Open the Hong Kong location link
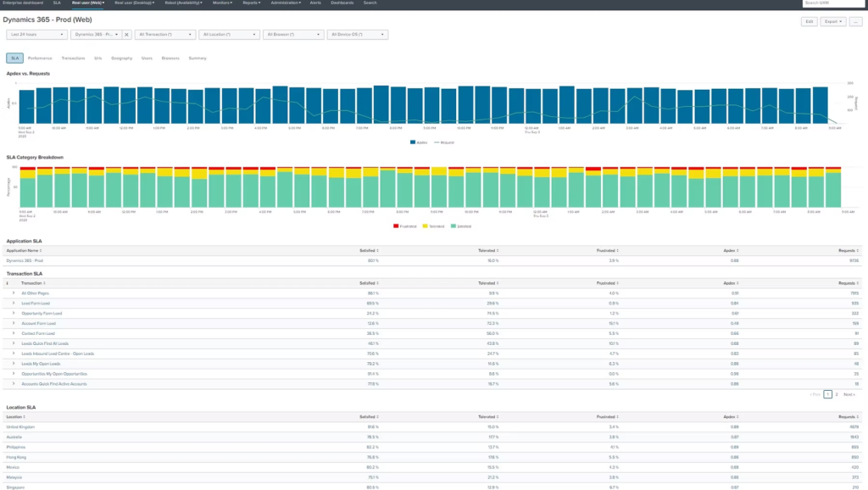Image resolution: width=868 pixels, height=490 pixels. [x=16, y=457]
